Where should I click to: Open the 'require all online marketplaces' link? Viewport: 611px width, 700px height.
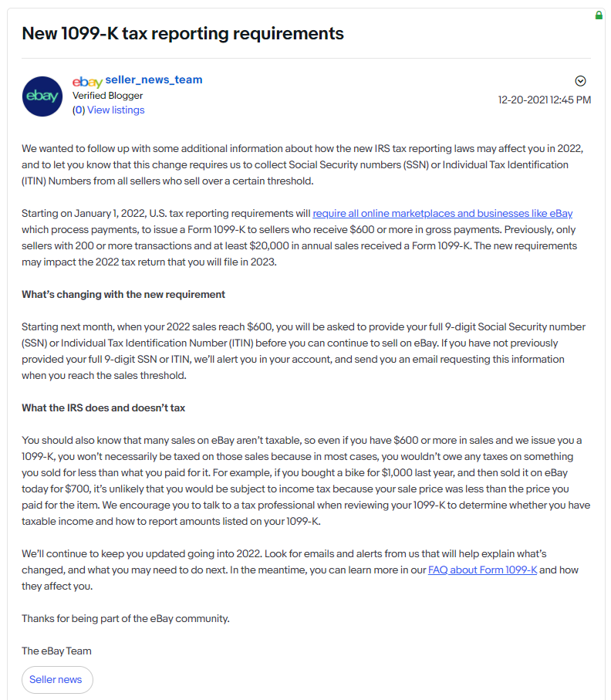442,213
